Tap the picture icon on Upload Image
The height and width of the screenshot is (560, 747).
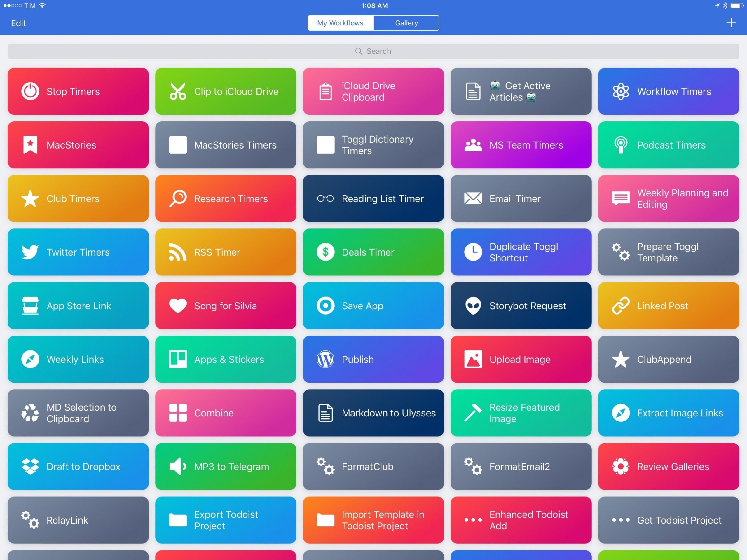coord(473,359)
